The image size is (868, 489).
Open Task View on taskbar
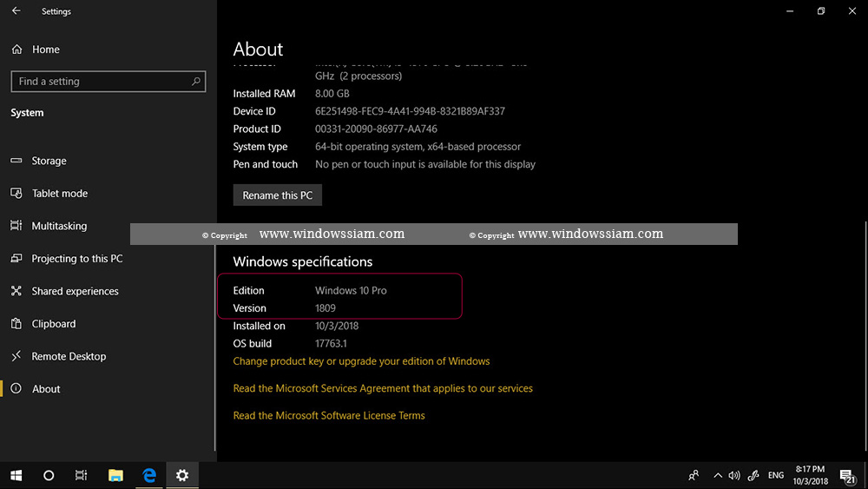tap(82, 475)
